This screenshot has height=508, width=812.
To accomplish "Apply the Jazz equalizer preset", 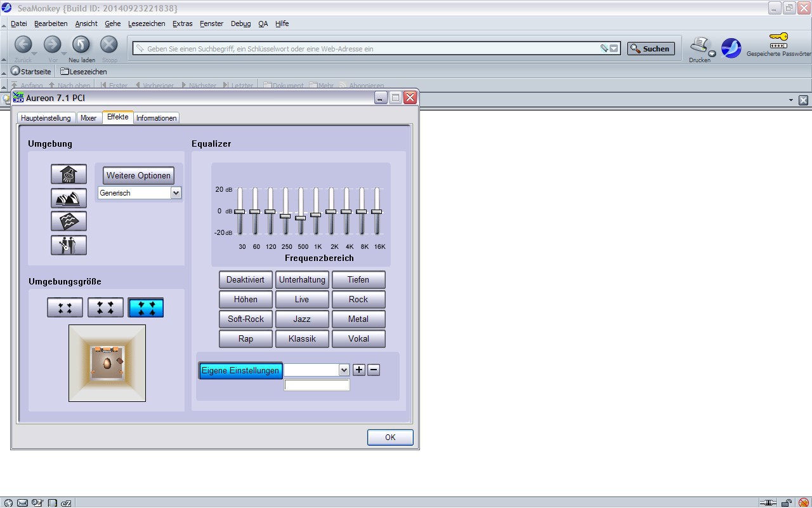I will [x=302, y=319].
